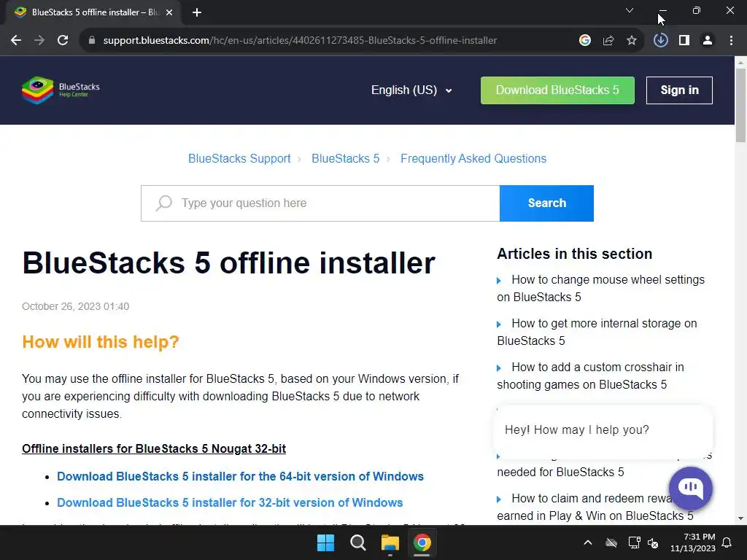Show hidden system tray icons

[588, 542]
